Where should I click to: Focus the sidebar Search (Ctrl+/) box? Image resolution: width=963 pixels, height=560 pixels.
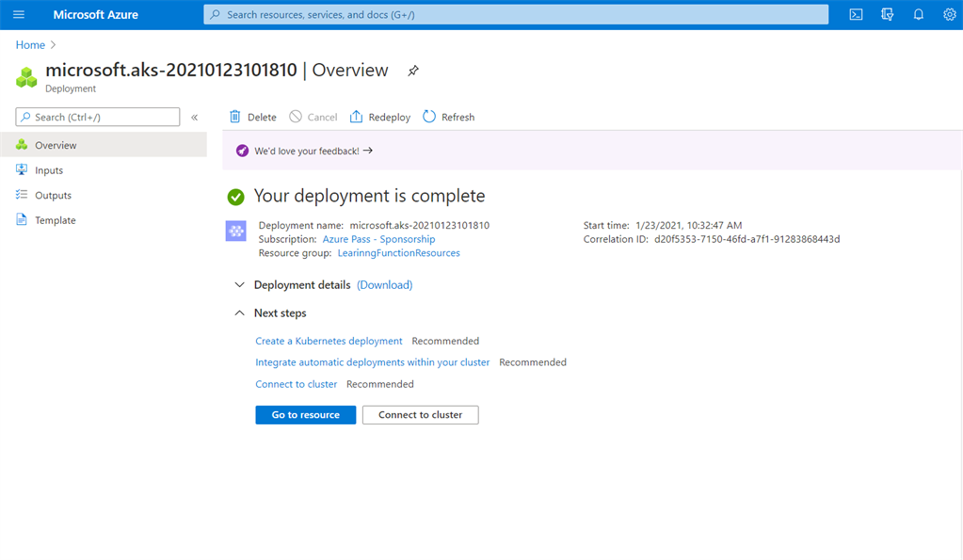click(98, 117)
